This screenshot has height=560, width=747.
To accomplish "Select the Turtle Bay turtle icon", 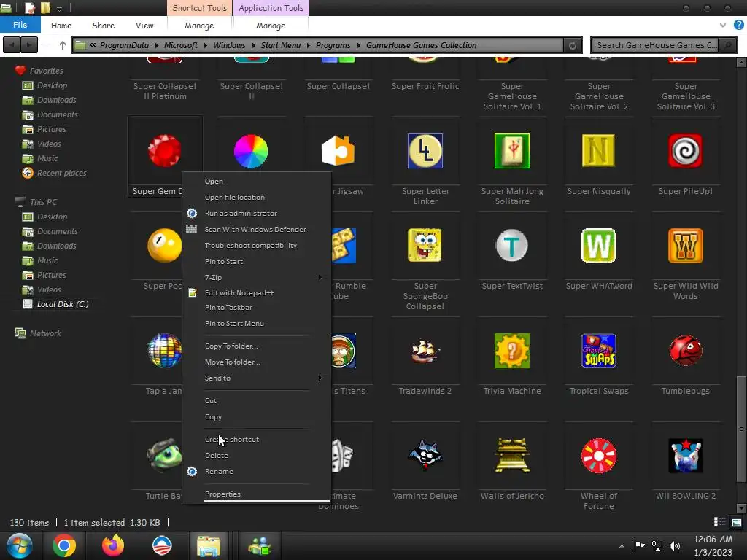I will [x=165, y=455].
